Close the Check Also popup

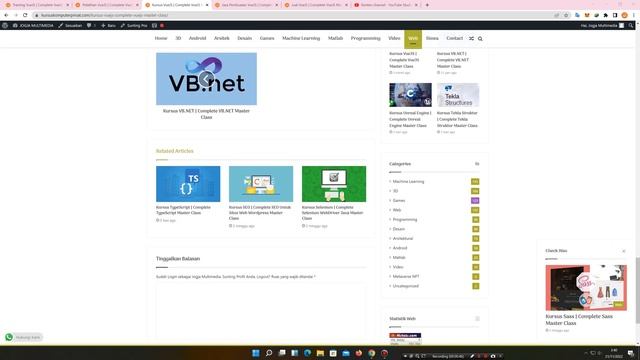(624, 251)
